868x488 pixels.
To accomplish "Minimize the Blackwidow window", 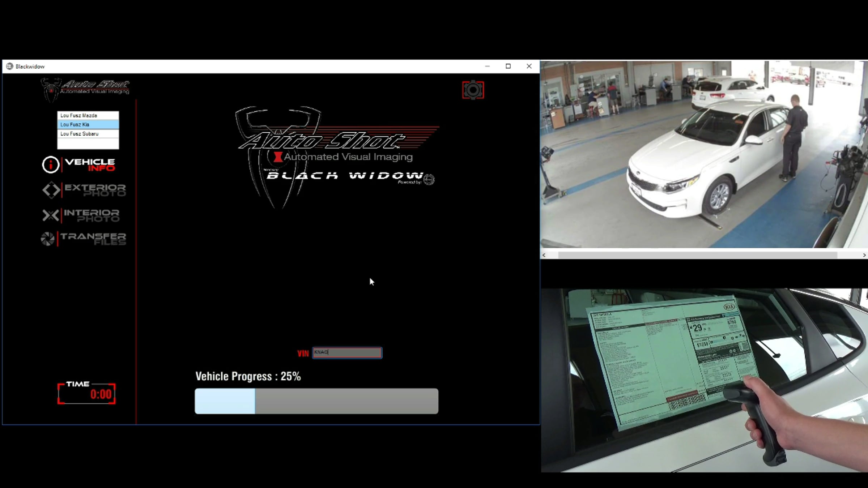I will (x=487, y=66).
